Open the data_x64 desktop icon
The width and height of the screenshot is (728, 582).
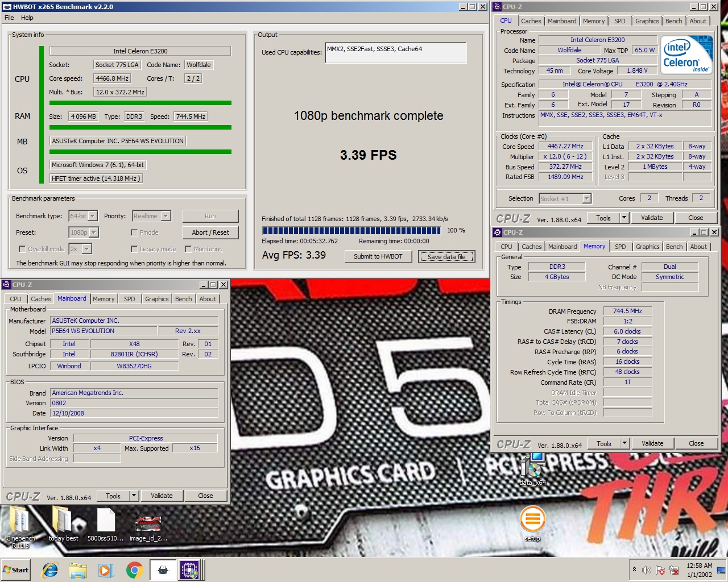click(x=533, y=469)
